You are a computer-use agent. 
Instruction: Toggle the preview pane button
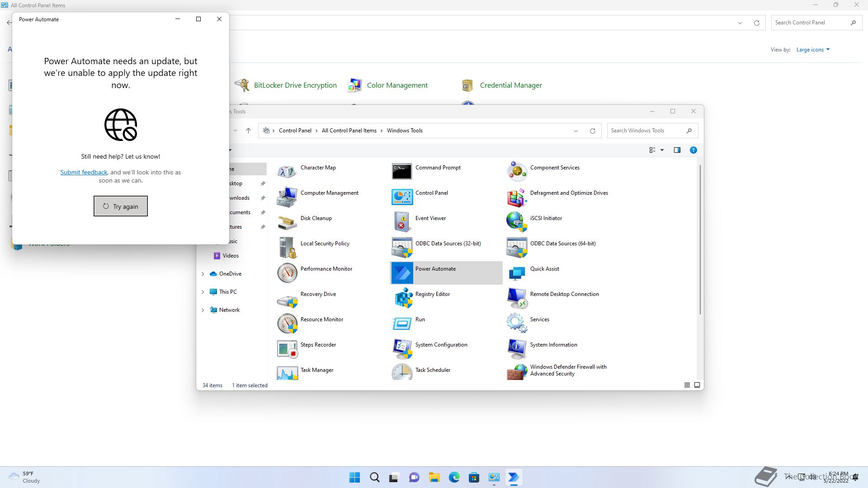click(677, 150)
